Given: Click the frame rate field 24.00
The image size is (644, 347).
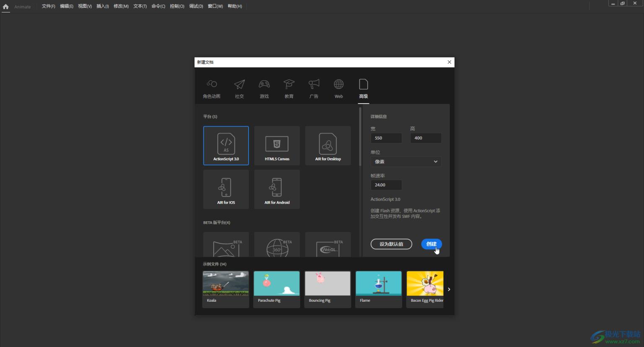Looking at the screenshot, I should pyautogui.click(x=386, y=185).
